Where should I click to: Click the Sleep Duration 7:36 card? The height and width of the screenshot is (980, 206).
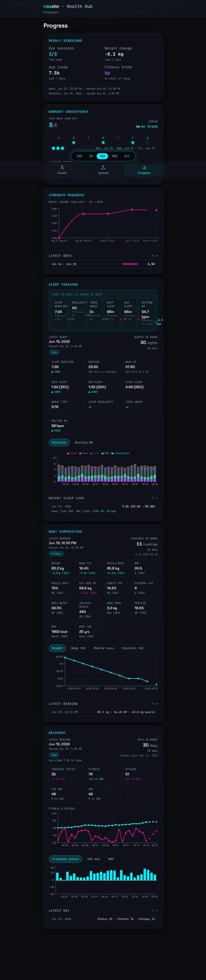point(66,367)
